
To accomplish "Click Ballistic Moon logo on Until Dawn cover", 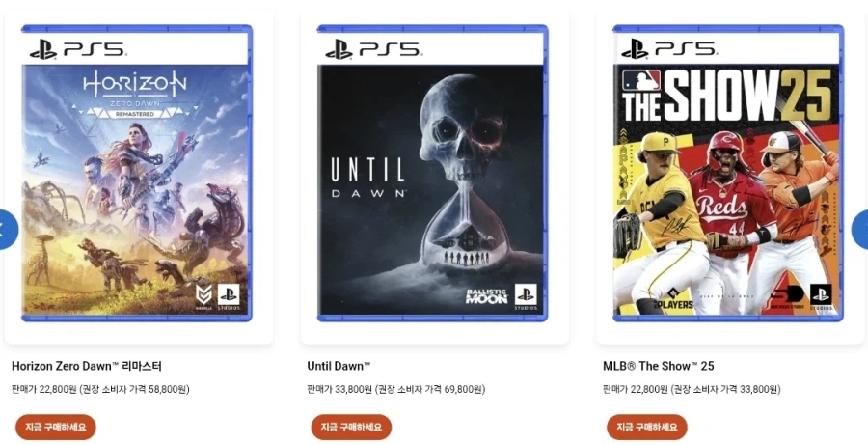I will pos(486,296).
